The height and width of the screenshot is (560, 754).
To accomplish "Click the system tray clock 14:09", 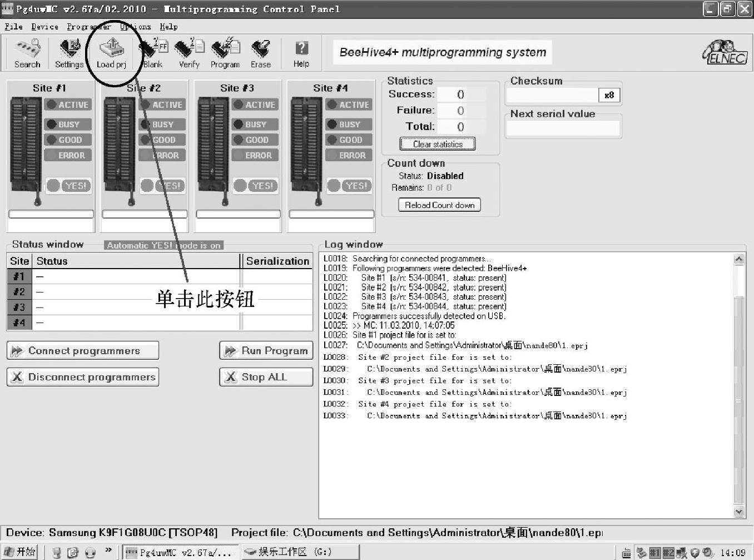I will click(733, 553).
